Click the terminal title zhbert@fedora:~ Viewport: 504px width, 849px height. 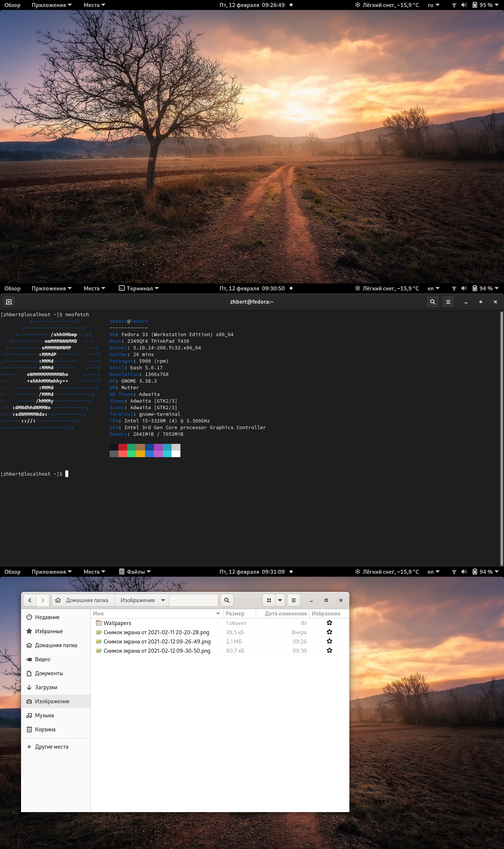pyautogui.click(x=252, y=302)
